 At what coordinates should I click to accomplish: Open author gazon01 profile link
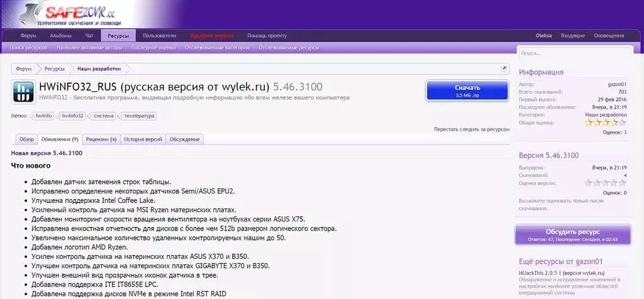coord(617,85)
